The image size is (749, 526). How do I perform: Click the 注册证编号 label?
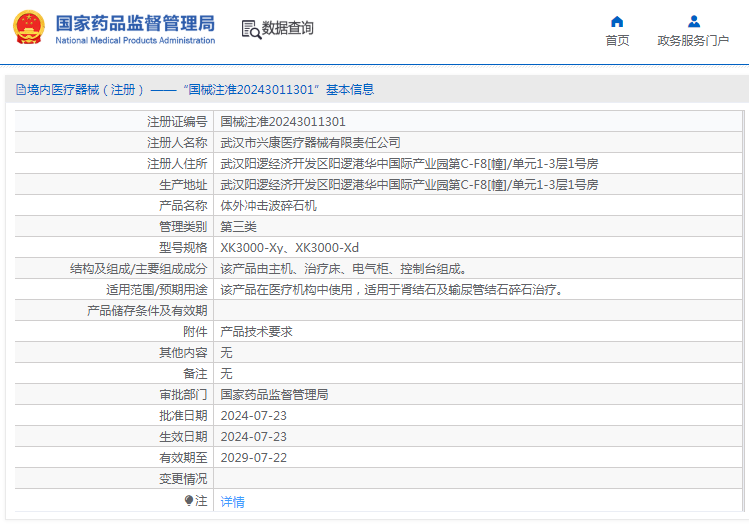point(177,122)
